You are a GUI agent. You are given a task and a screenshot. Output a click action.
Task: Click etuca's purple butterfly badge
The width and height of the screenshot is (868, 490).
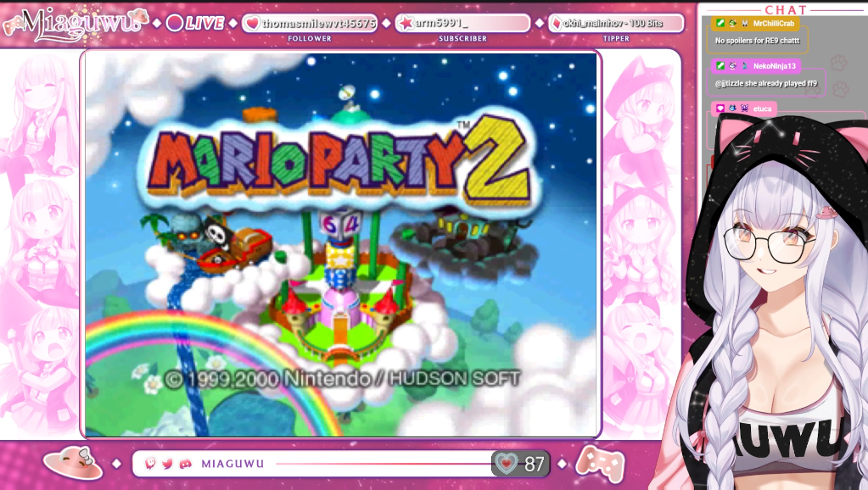click(x=745, y=109)
